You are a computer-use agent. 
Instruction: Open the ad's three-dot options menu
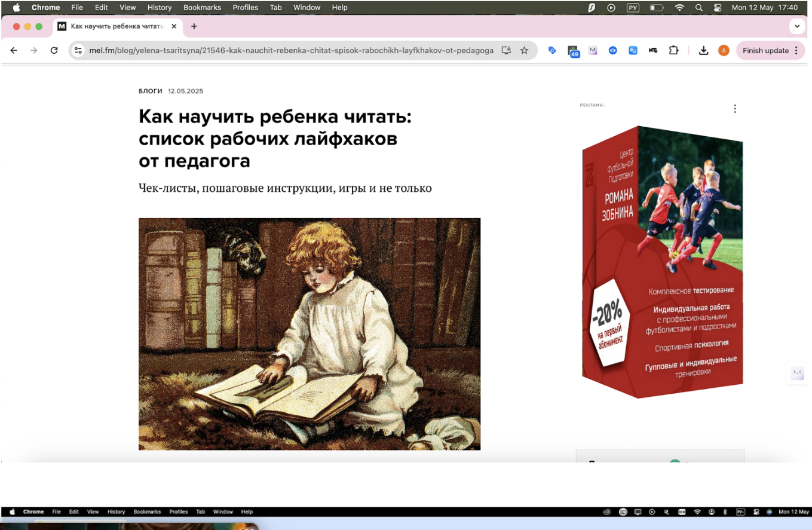coord(735,109)
